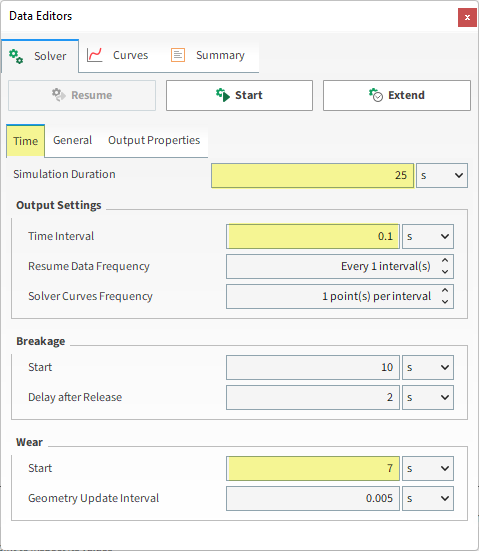Open the Time Interval unit dropdown
This screenshot has width=479, height=551.
(428, 236)
